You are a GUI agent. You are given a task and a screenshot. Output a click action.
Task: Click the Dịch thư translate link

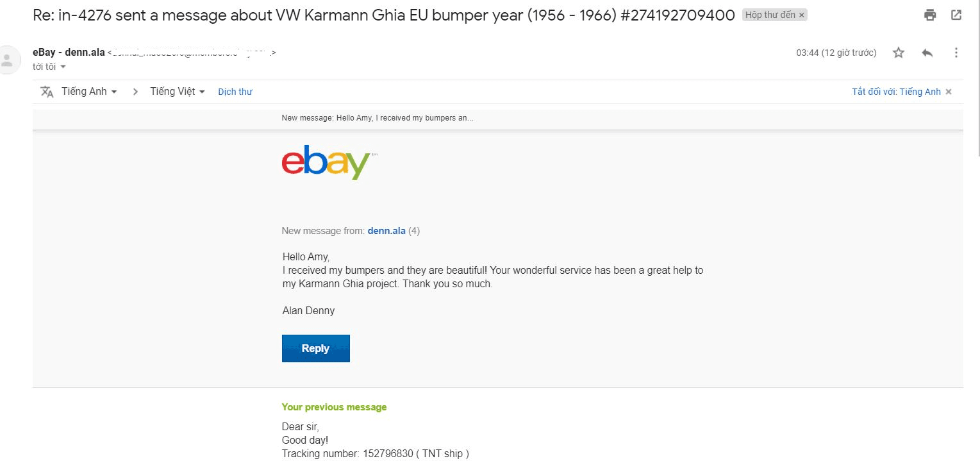[235, 92]
